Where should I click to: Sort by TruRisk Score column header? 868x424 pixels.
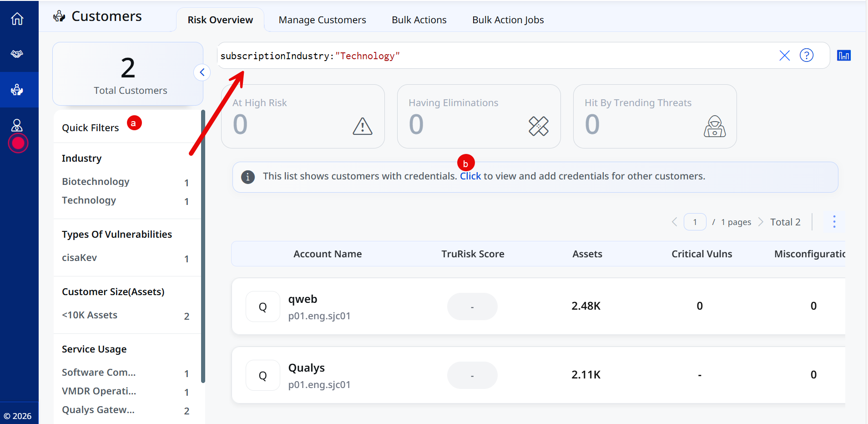(473, 254)
